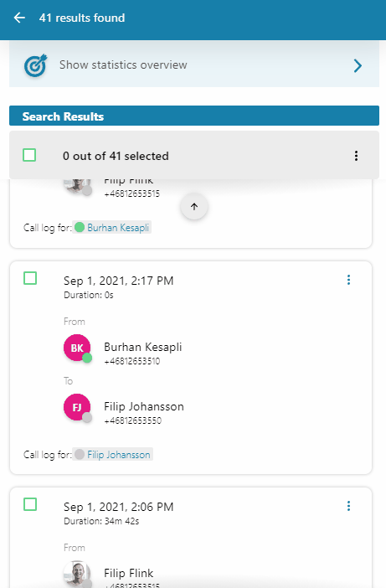Go back using the left arrow
This screenshot has width=386, height=588.
point(19,18)
